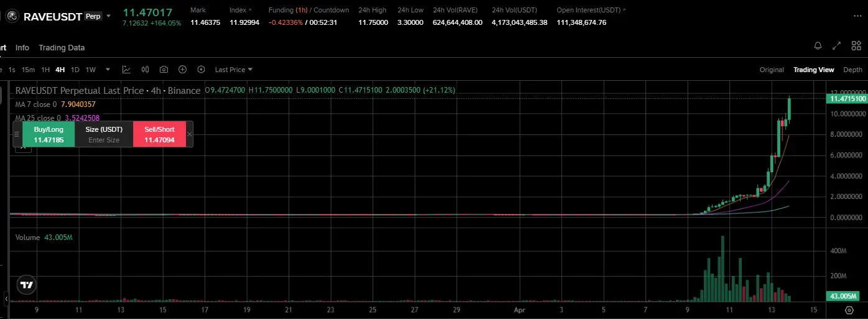Click the quick order panel drag handle
Image resolution: width=868 pixels, height=319 pixels.
(x=17, y=134)
